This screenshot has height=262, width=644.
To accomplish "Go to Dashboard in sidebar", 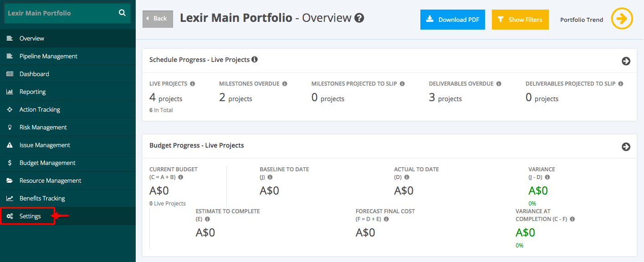I will (x=68, y=74).
